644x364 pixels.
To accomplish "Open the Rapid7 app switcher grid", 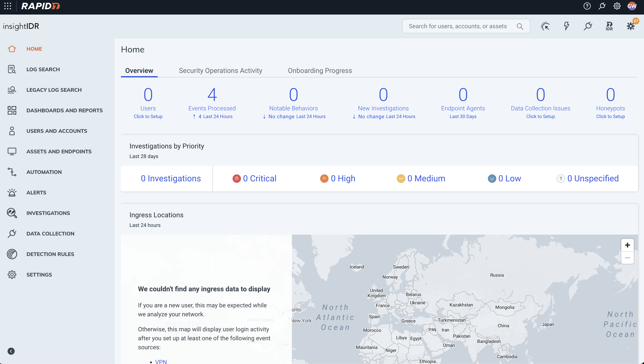I will [8, 6].
